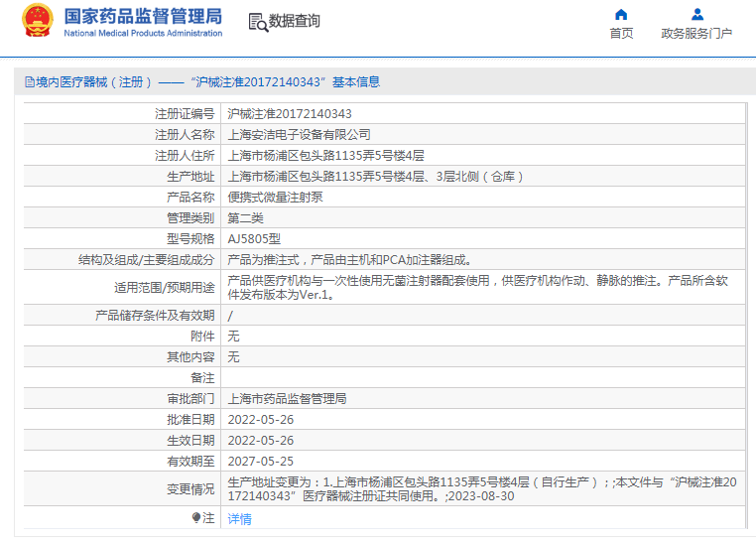Click the 其他内容 label

coord(190,356)
